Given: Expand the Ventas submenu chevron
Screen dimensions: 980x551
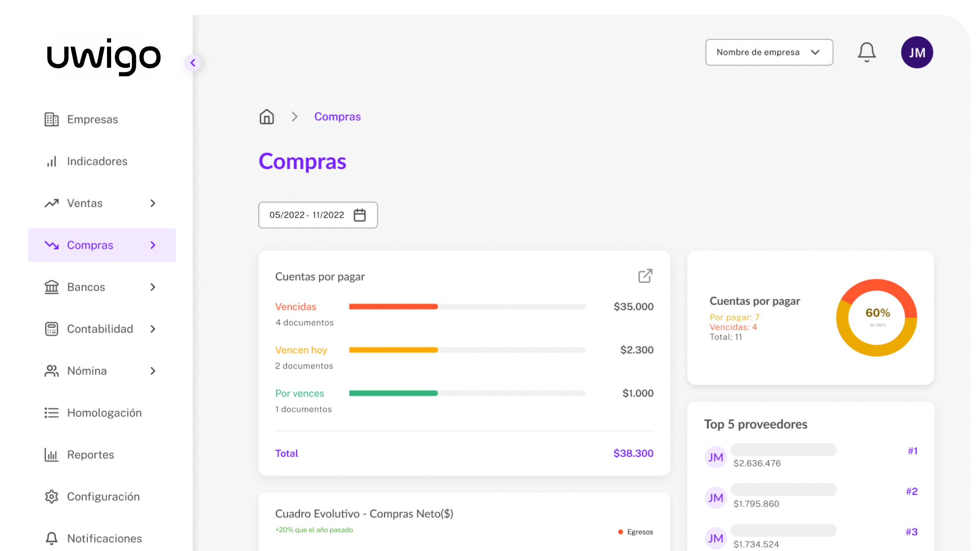Looking at the screenshot, I should (x=153, y=203).
